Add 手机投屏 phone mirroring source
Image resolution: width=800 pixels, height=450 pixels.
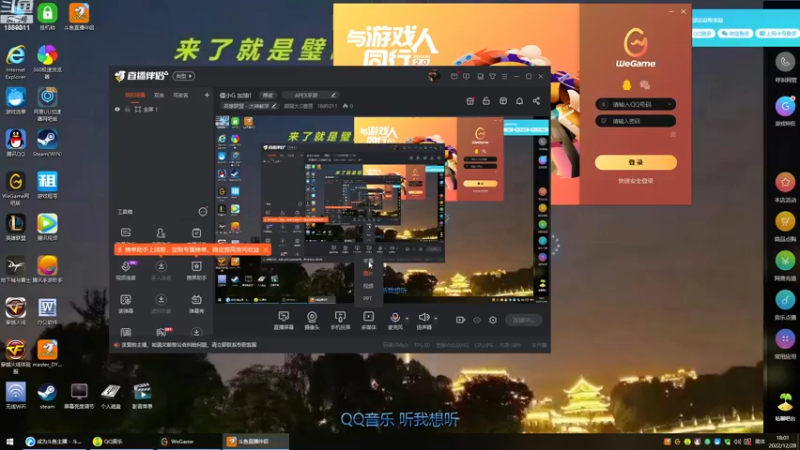pos(340,321)
